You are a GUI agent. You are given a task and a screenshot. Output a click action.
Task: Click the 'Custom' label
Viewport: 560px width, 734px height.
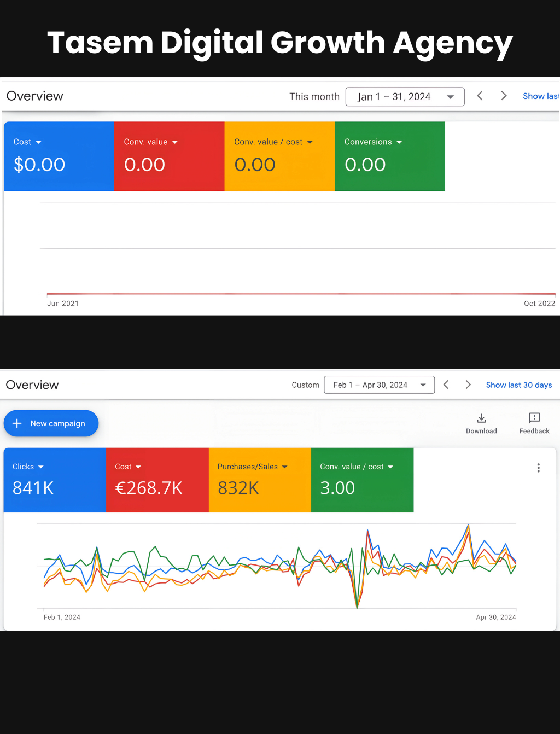[x=305, y=385]
